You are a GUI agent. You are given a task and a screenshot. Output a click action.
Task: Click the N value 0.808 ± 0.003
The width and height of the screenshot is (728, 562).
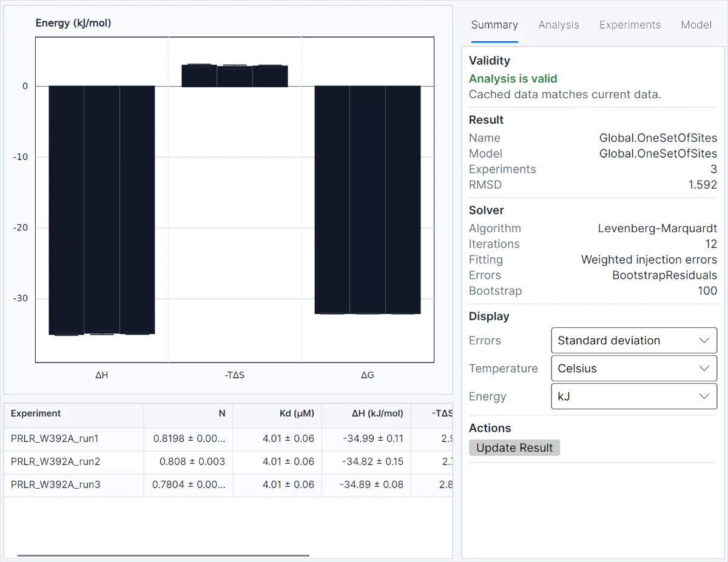192,461
